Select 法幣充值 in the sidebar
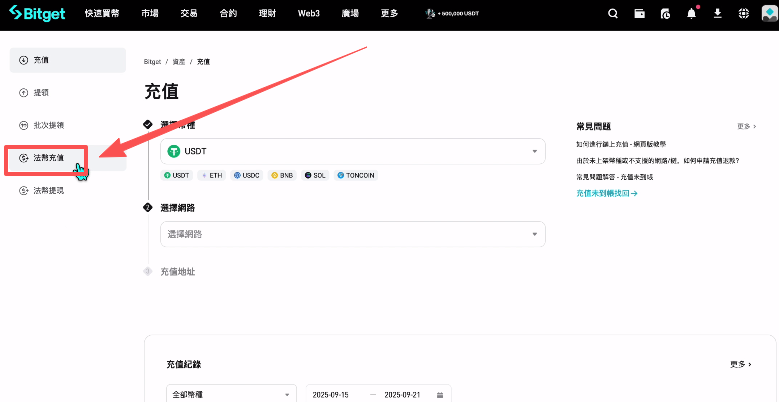Image resolution: width=779 pixels, height=402 pixels. pyautogui.click(x=48, y=158)
